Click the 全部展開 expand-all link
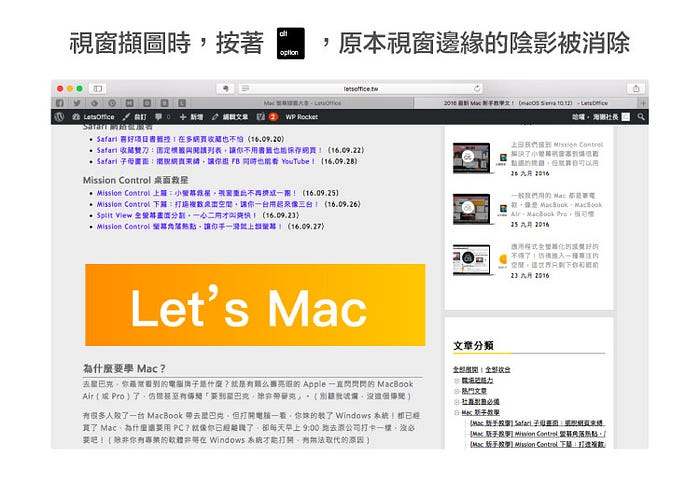Viewport: 700px width, 483px height. point(466,370)
